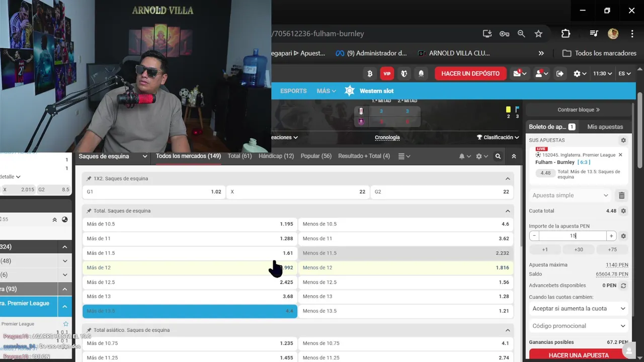Viewport: 644px width, 362px height.
Task: Switch to Resultado + Total (4) tab
Action: pos(364,156)
